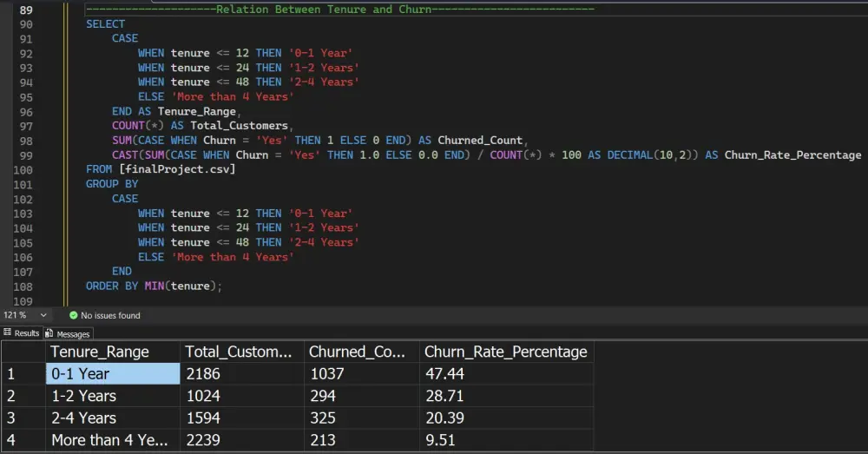868x454 pixels.
Task: Select result row header 3
Action: point(23,418)
